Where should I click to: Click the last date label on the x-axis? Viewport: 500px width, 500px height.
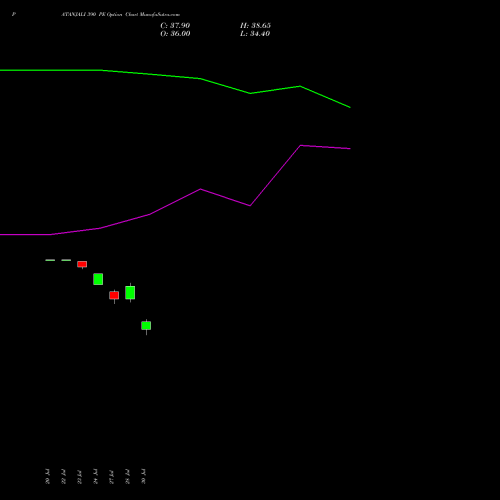[x=144, y=476]
